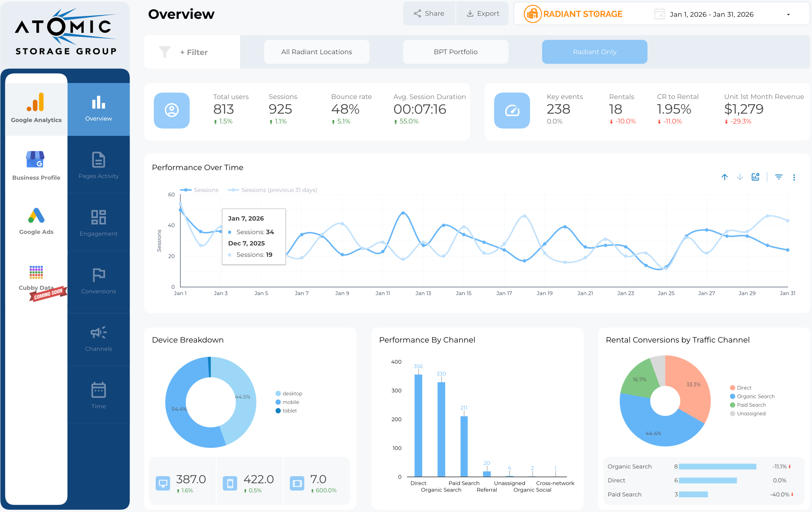Viewport: 812px width, 512px height.
Task: Click the Share button
Action: 429,14
